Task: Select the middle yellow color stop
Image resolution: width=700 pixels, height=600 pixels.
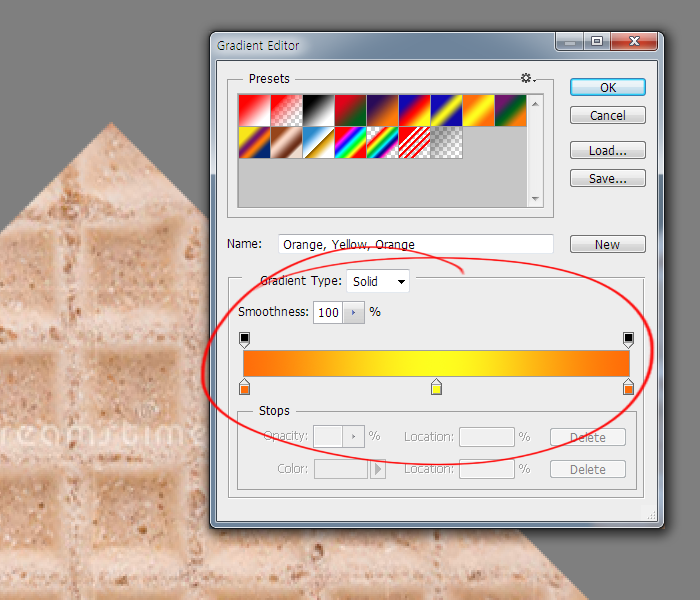Action: [436, 387]
